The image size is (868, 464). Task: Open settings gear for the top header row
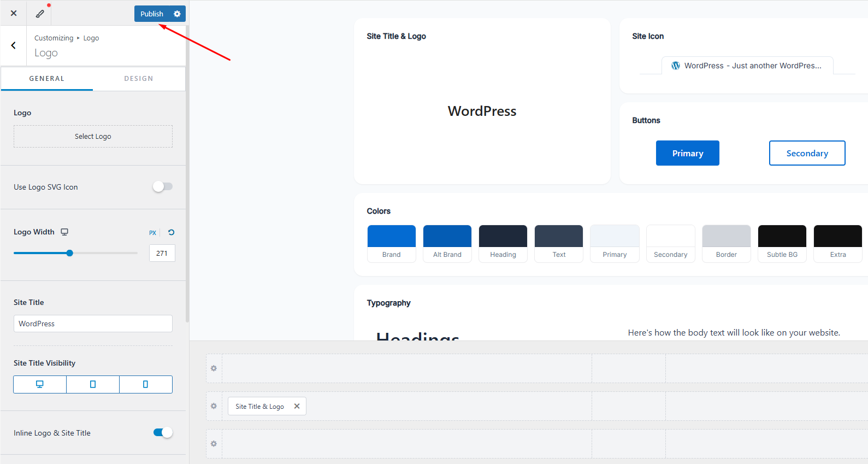click(x=214, y=368)
